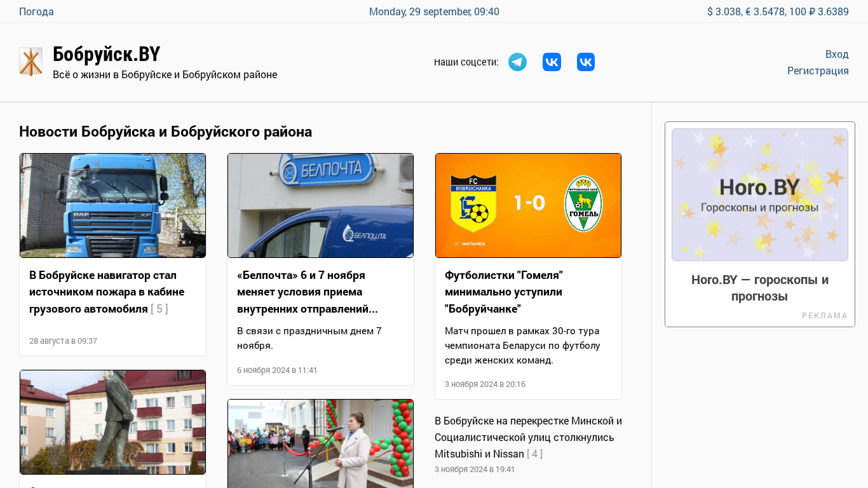Open the Telegram social channel

pos(517,62)
